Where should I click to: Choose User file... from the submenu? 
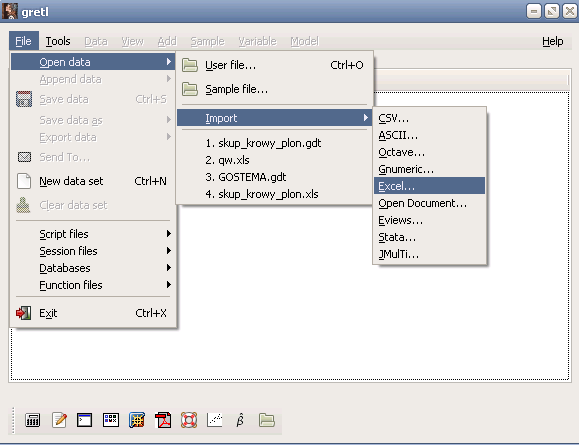point(274,65)
